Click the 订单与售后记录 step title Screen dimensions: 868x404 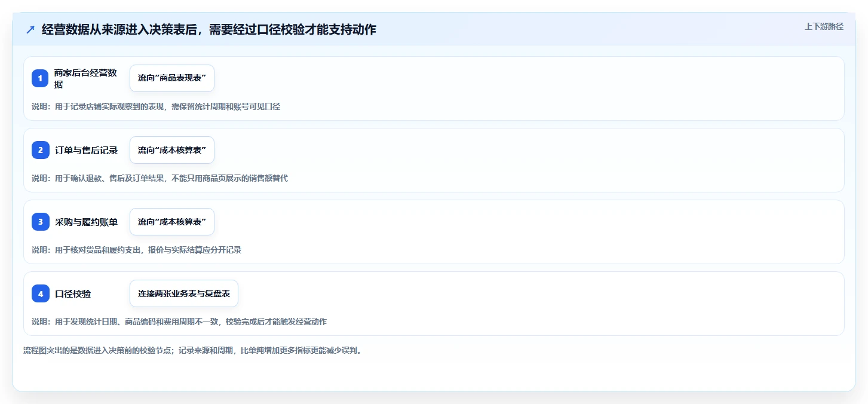pyautogui.click(x=86, y=150)
